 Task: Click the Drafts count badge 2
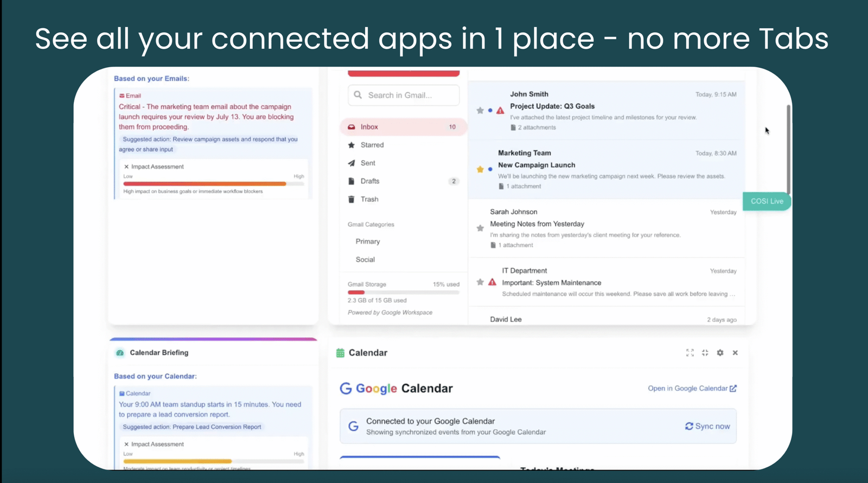(x=454, y=181)
